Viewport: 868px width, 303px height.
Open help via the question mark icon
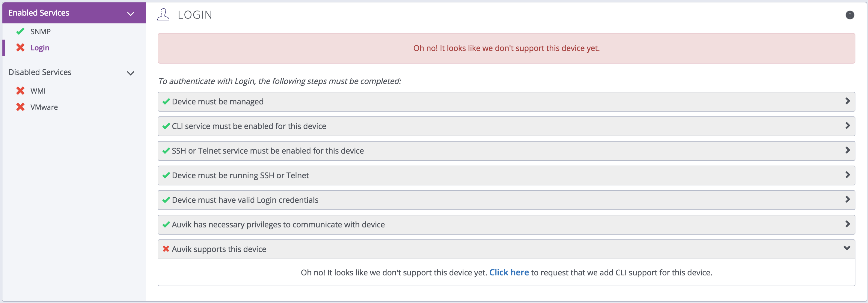click(849, 15)
